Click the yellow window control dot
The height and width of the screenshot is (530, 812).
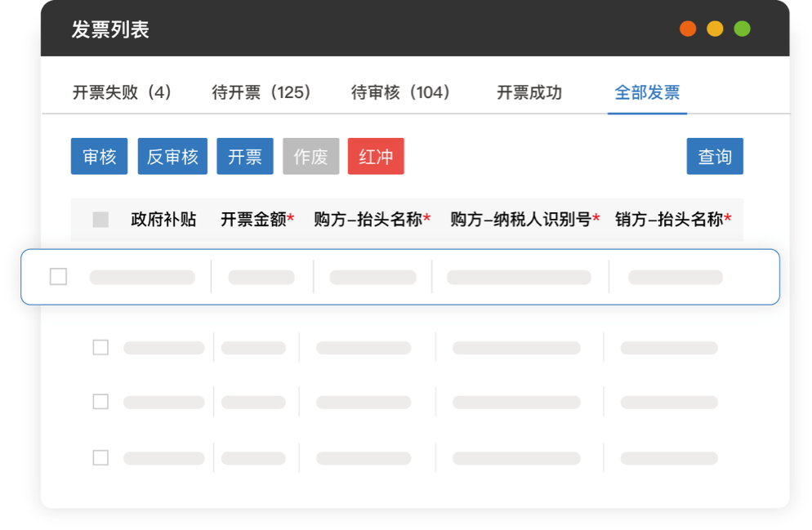715,29
